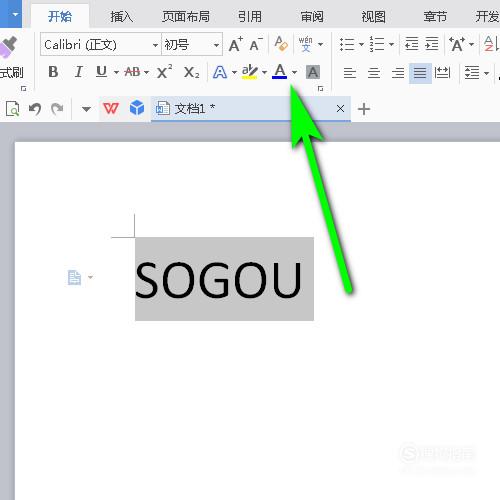Decrease font size with A- icon
Screen dimensions: 500x500
256,44
